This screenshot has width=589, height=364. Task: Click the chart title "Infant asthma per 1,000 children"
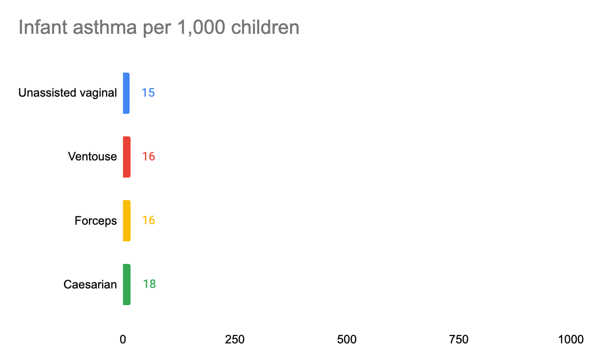tap(159, 28)
